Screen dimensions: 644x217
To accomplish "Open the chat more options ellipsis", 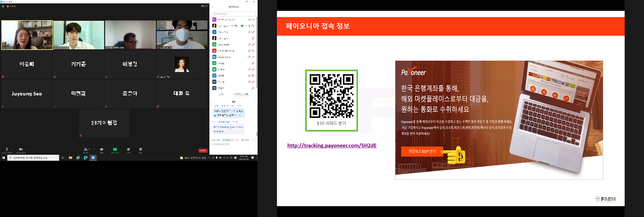I will click(x=254, y=140).
